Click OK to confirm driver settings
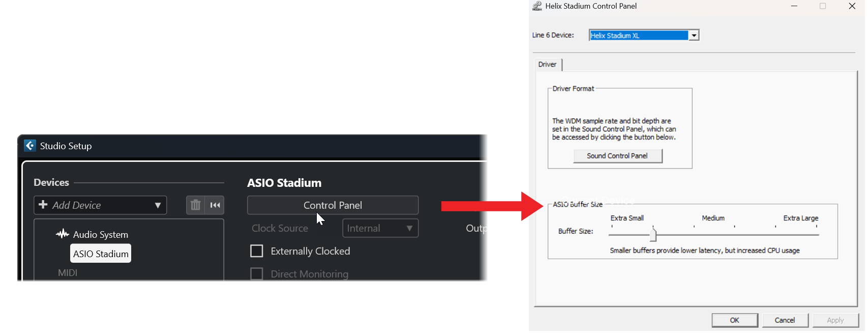 point(735,320)
